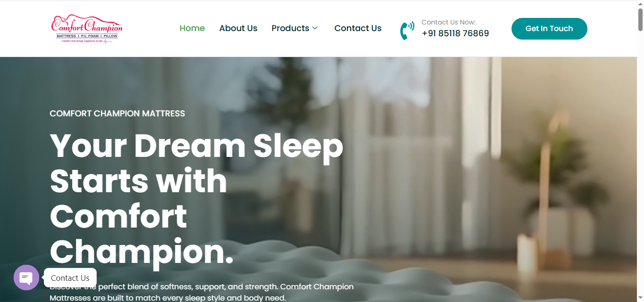This screenshot has height=302, width=644.
Task: Click the scrollbar up arrow
Action: pyautogui.click(x=640, y=4)
